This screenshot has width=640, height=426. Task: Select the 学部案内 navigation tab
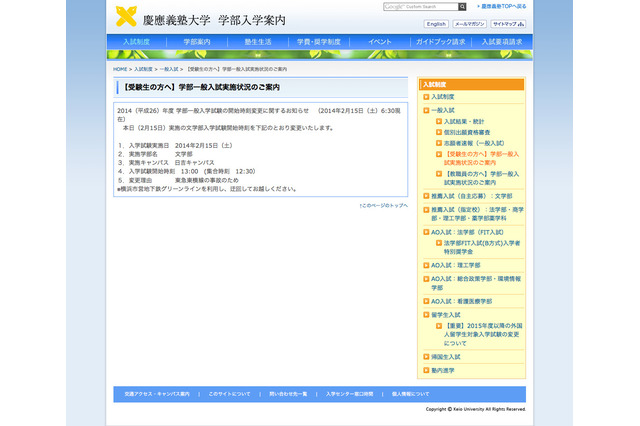[x=197, y=42]
